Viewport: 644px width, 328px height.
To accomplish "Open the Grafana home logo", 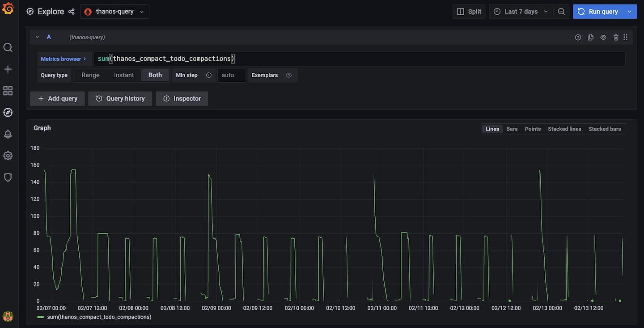I will point(8,9).
